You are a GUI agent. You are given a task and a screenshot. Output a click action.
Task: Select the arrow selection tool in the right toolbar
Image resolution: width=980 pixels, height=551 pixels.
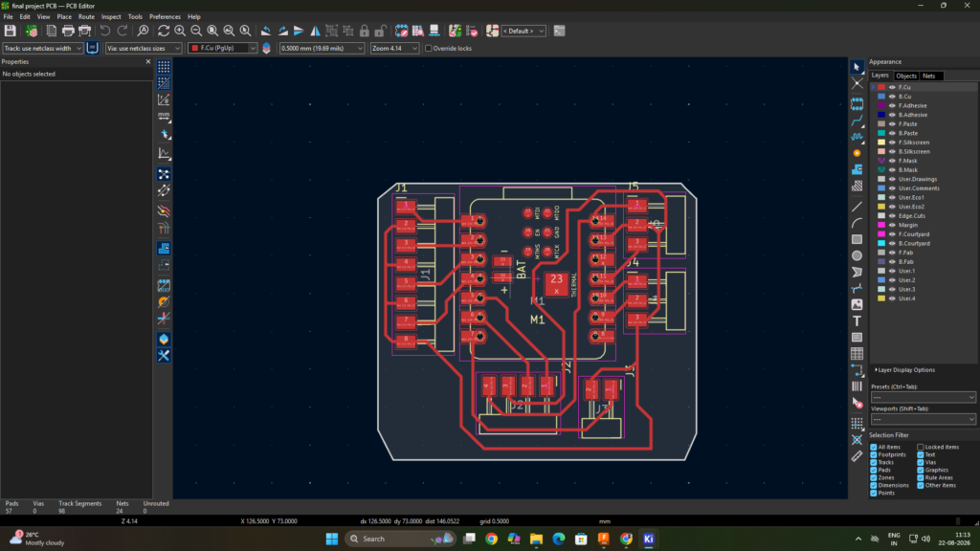(x=857, y=67)
